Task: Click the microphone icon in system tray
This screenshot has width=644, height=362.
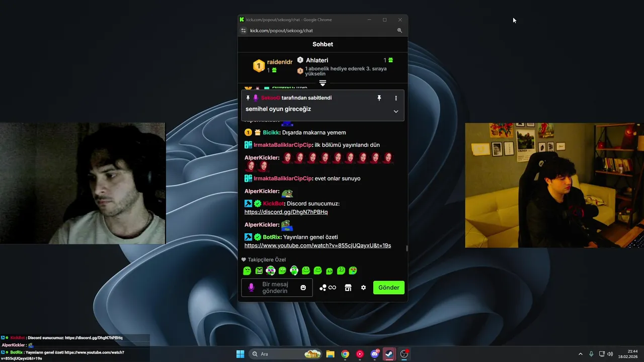Action: pos(591,354)
